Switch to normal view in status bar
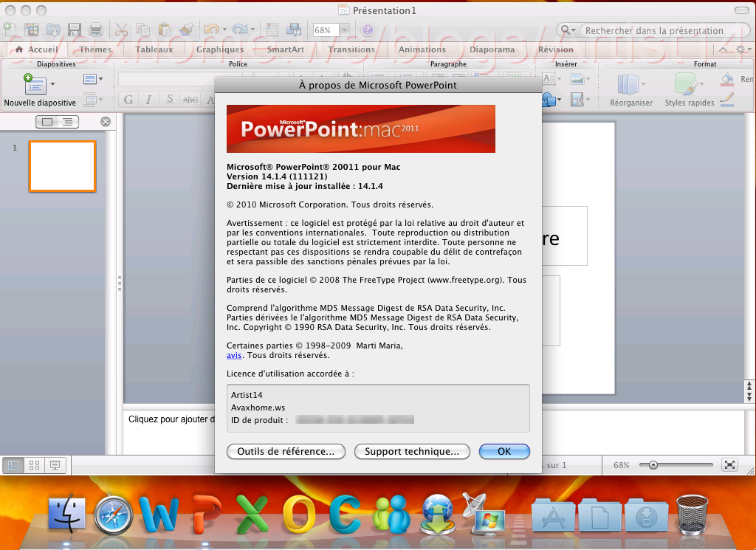Screen dimensions: 756x550 (13, 465)
